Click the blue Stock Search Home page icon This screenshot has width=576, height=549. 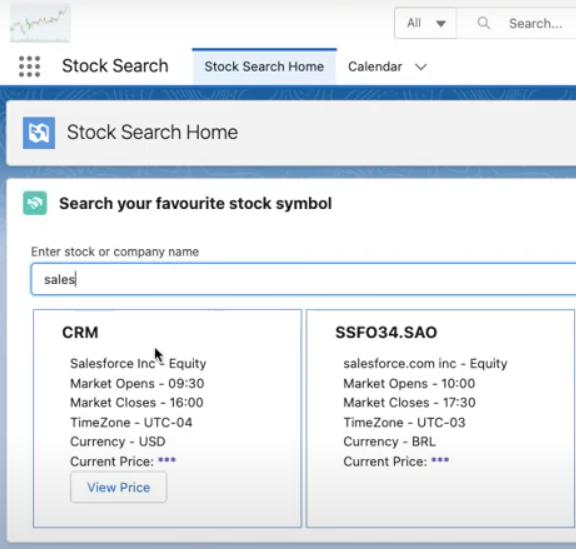(39, 133)
